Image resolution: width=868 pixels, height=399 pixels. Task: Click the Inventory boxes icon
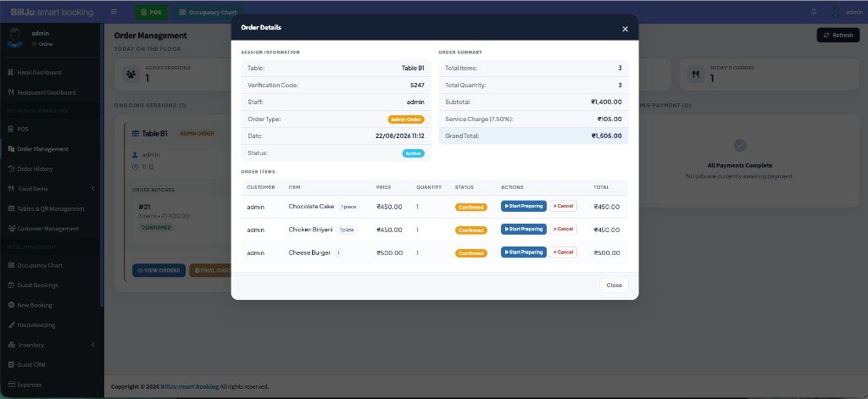[11, 345]
